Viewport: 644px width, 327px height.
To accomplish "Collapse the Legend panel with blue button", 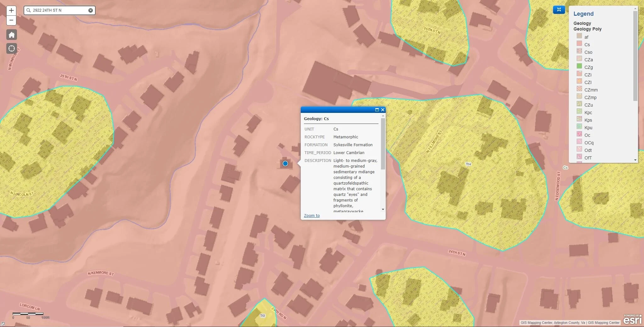I will 559,10.
